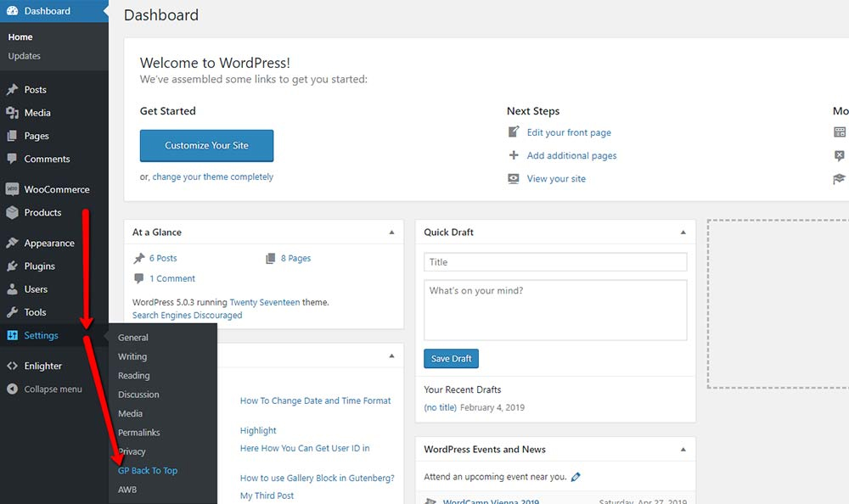Click the Enlighter code brackets icon
Screen dimensions: 849x504
click(12, 366)
